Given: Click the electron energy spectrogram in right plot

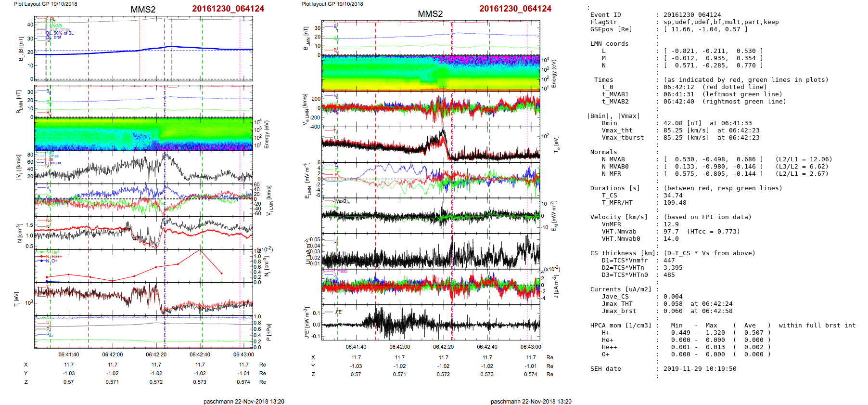Looking at the screenshot, I should (x=431, y=73).
